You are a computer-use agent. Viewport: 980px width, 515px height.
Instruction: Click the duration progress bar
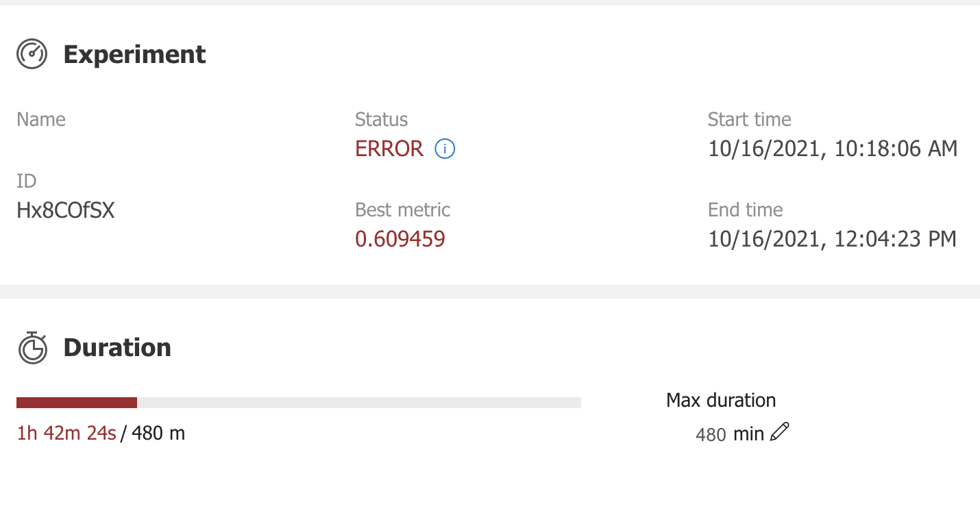[x=298, y=402]
